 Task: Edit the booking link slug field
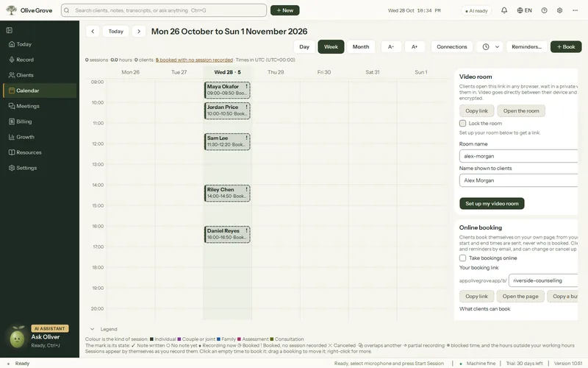pos(543,280)
